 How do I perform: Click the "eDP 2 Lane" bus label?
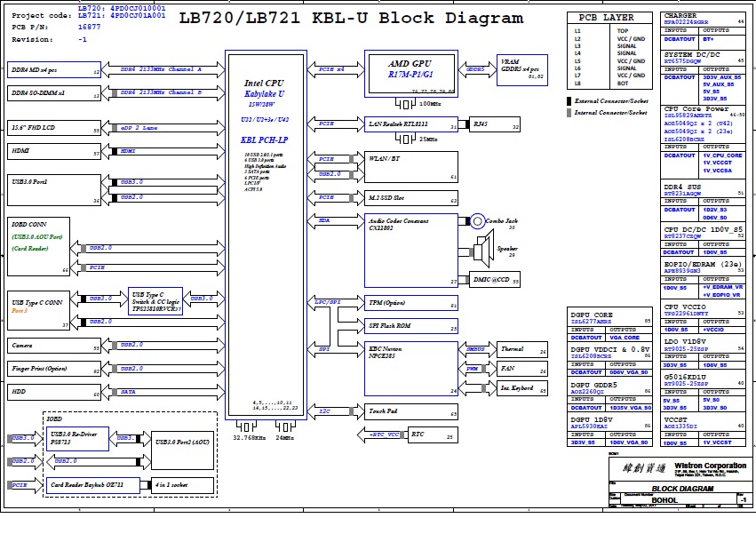139,128
